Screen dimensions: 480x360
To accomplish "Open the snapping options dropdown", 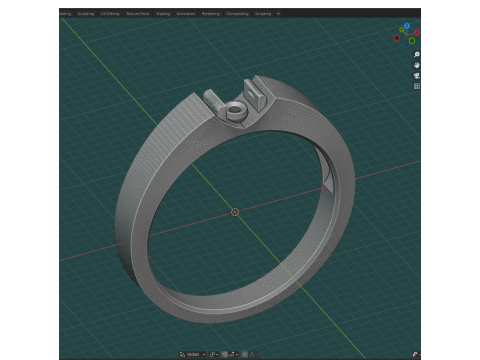I will 233,354.
